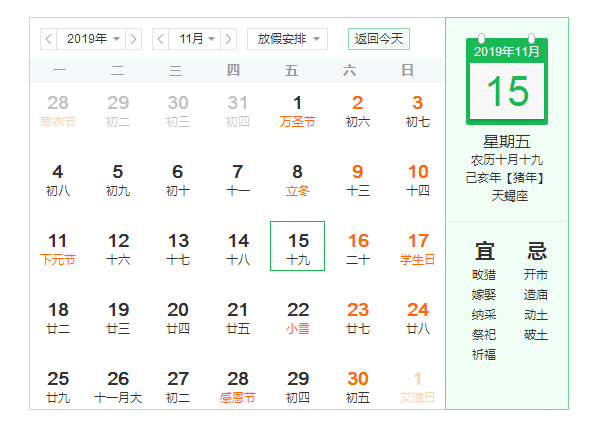This screenshot has width=600, height=425.
Task: Click the green calendar icon showing 15
Action: 507,83
